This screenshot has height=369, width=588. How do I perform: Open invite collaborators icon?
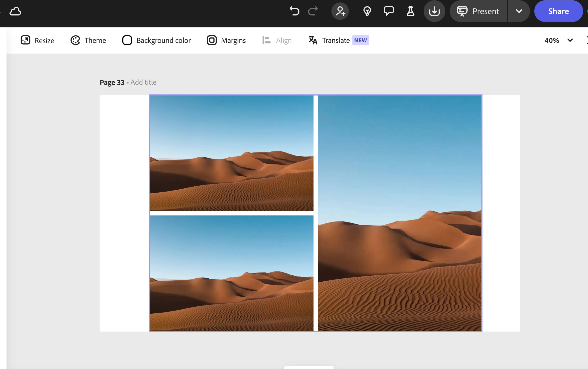340,11
